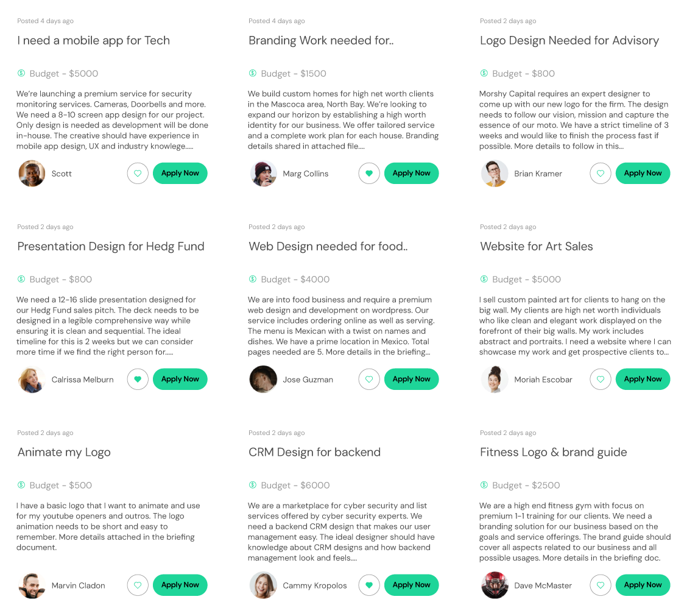Favorite the Scott mobile app job
The image size is (684, 616).
tap(138, 174)
